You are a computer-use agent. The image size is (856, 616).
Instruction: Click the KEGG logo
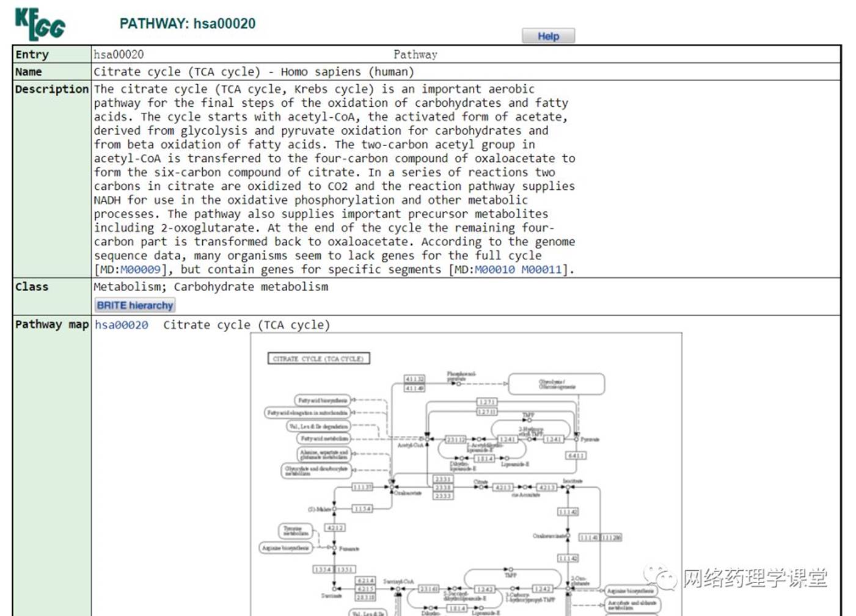(x=40, y=24)
